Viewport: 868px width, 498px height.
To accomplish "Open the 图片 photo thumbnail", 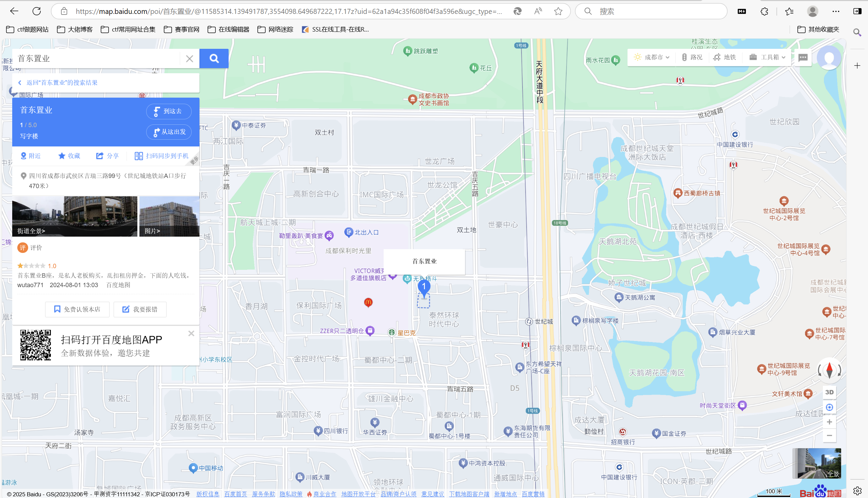I will coord(169,216).
